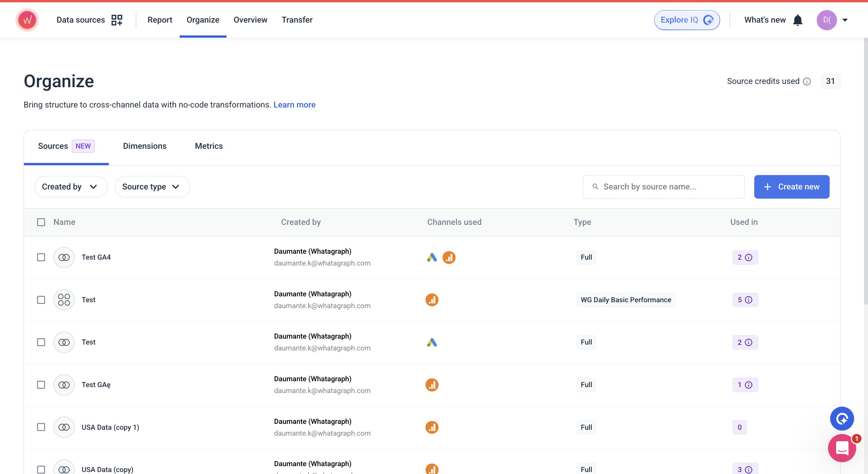Expand the Source type filter dropdown
The height and width of the screenshot is (474, 868).
click(x=152, y=187)
